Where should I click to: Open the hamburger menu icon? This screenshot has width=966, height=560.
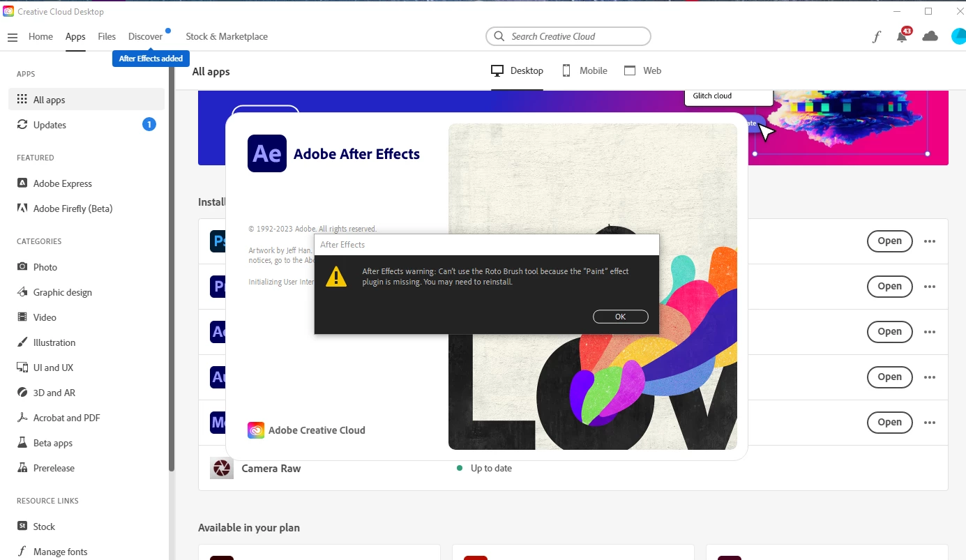[x=12, y=37]
